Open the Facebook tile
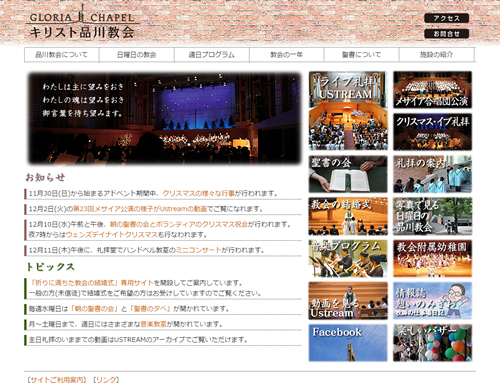Screen dimensions: 500x383 tap(348, 343)
